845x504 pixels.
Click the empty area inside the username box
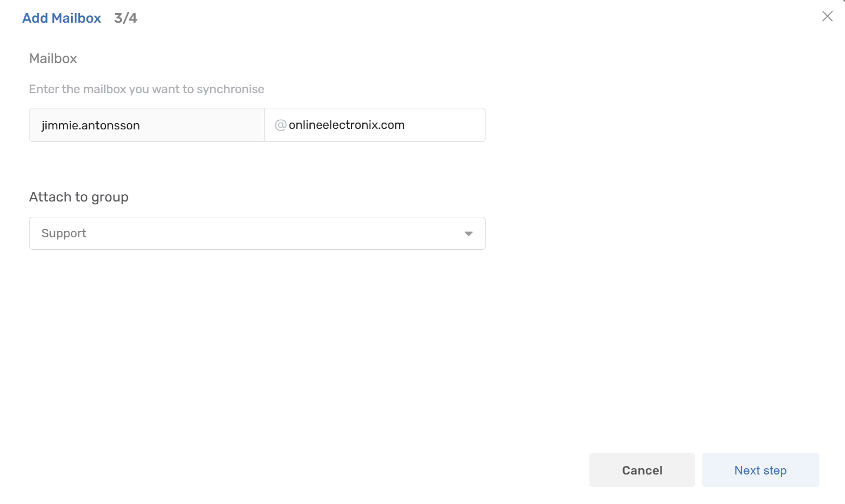(x=204, y=125)
